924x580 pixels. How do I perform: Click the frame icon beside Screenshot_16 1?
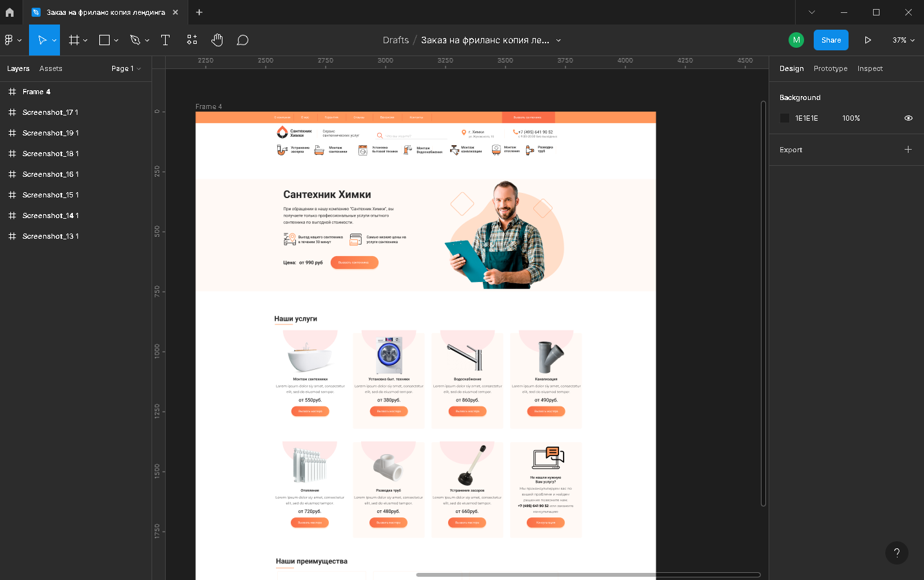click(12, 174)
